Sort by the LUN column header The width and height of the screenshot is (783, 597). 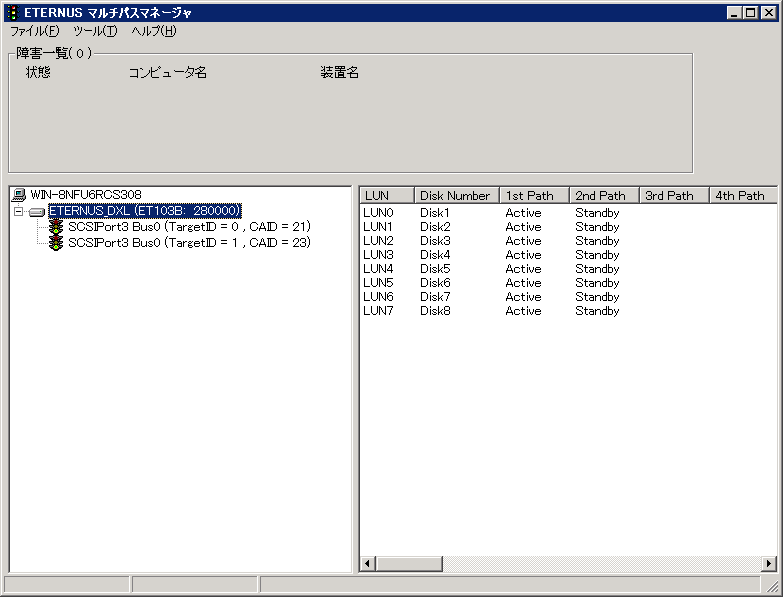tap(386, 195)
